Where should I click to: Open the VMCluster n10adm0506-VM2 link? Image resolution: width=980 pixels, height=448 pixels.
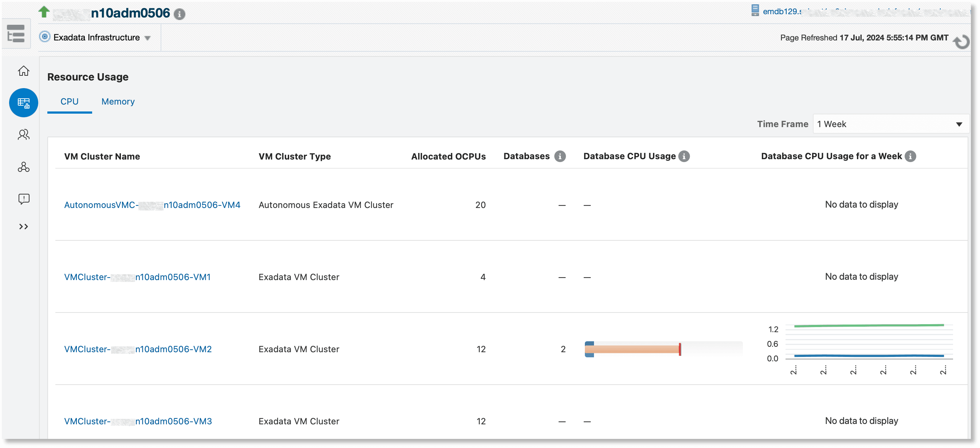click(138, 349)
